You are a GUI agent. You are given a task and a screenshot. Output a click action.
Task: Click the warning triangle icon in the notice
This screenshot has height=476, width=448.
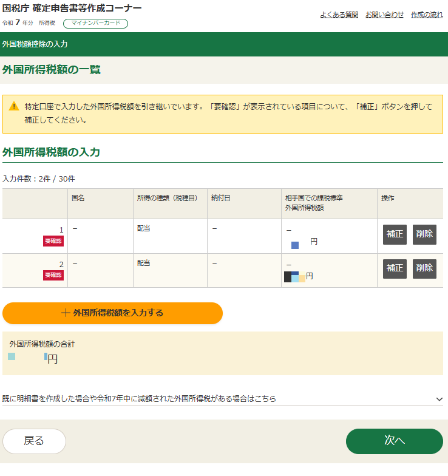14,106
